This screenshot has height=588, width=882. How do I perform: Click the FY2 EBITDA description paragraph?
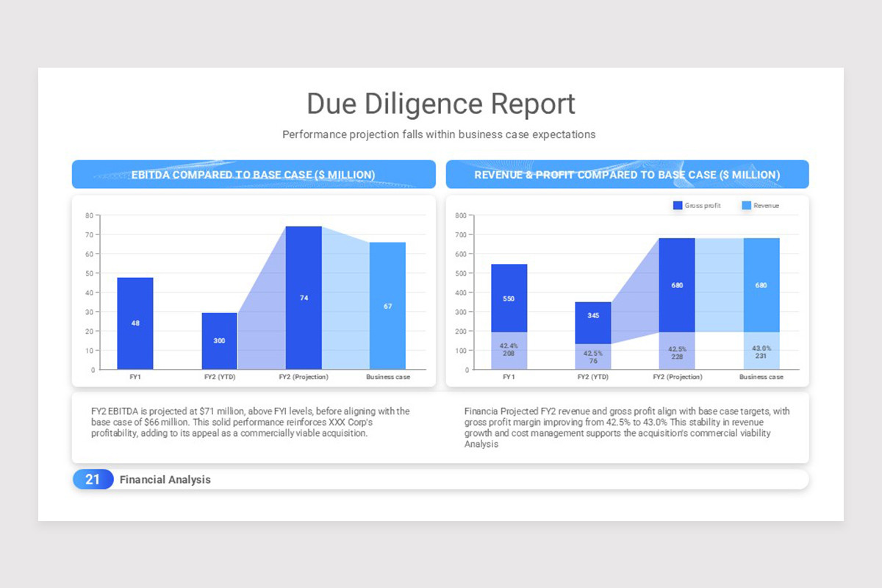point(250,423)
